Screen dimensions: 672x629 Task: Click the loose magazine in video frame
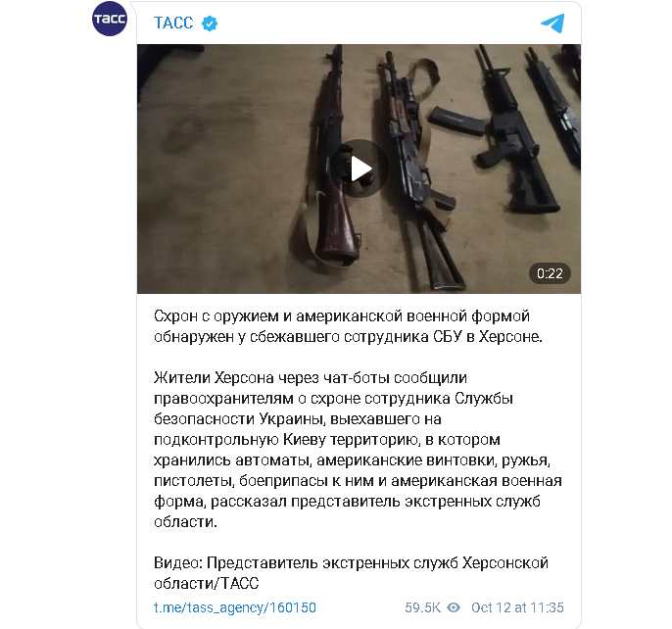(x=457, y=121)
